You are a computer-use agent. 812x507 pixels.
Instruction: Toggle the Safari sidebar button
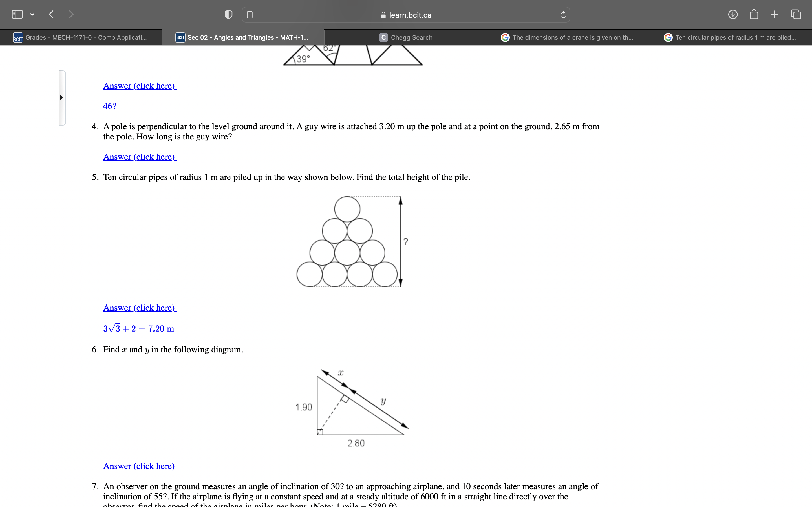point(17,14)
